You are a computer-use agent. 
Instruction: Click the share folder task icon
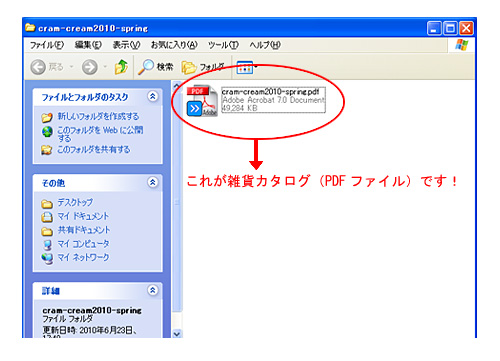(x=47, y=150)
